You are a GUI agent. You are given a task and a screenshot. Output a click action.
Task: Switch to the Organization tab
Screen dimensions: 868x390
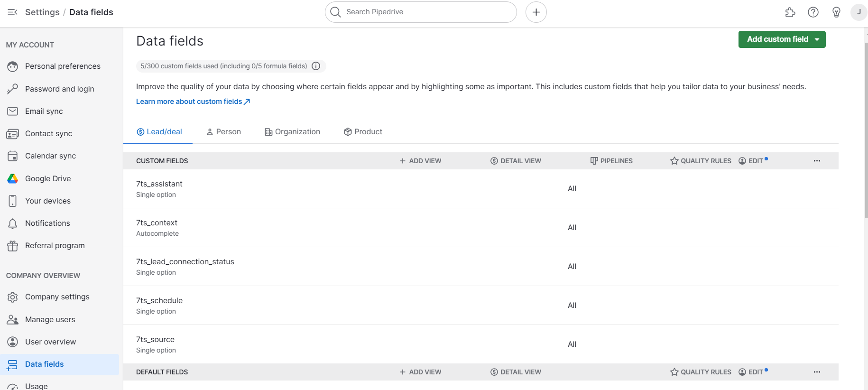pyautogui.click(x=292, y=132)
